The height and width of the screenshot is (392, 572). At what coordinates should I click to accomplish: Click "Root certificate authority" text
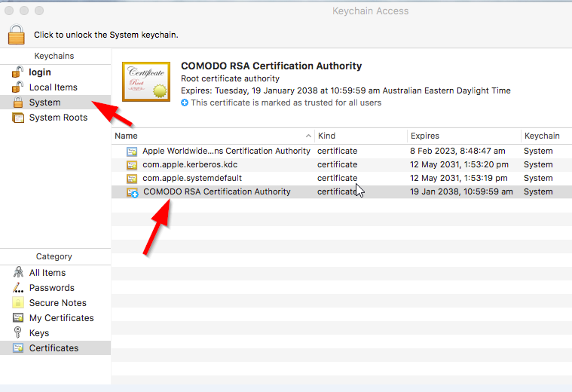[x=230, y=78]
